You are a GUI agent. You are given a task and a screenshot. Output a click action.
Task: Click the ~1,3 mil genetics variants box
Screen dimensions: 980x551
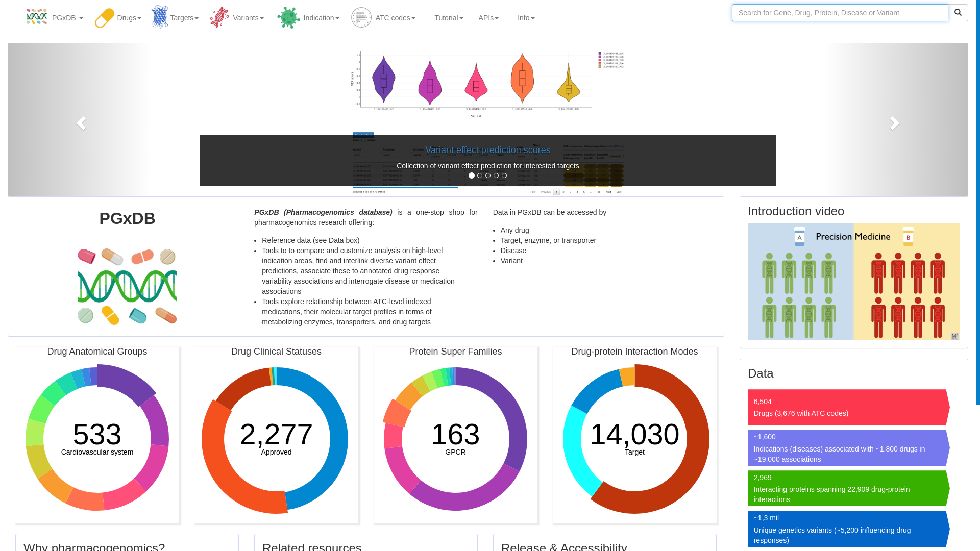[x=848, y=529]
